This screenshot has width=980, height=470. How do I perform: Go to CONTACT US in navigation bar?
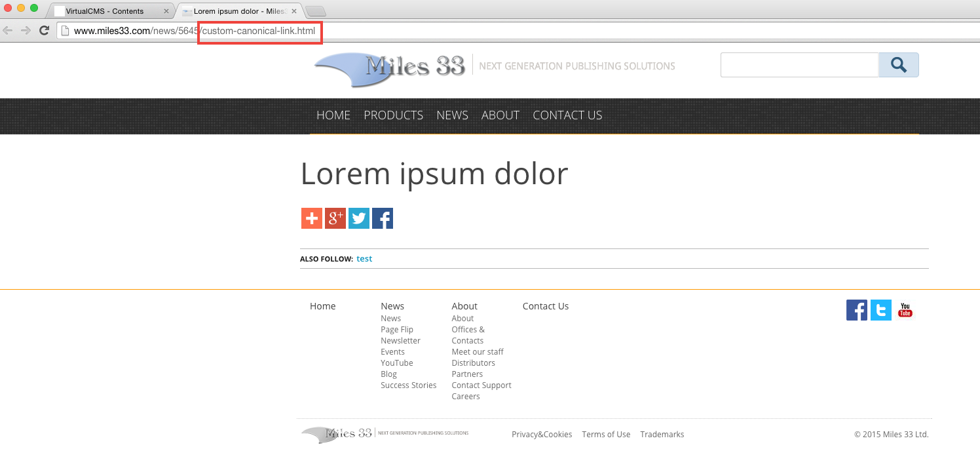click(x=567, y=115)
